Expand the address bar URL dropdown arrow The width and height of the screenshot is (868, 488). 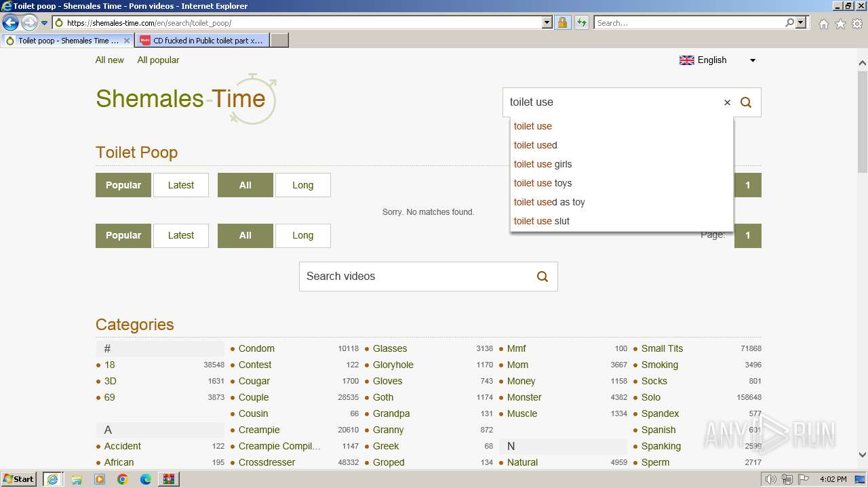(x=547, y=23)
